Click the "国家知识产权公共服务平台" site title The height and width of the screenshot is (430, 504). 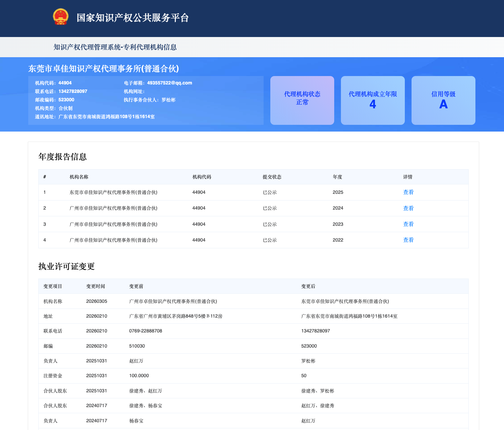pos(133,18)
